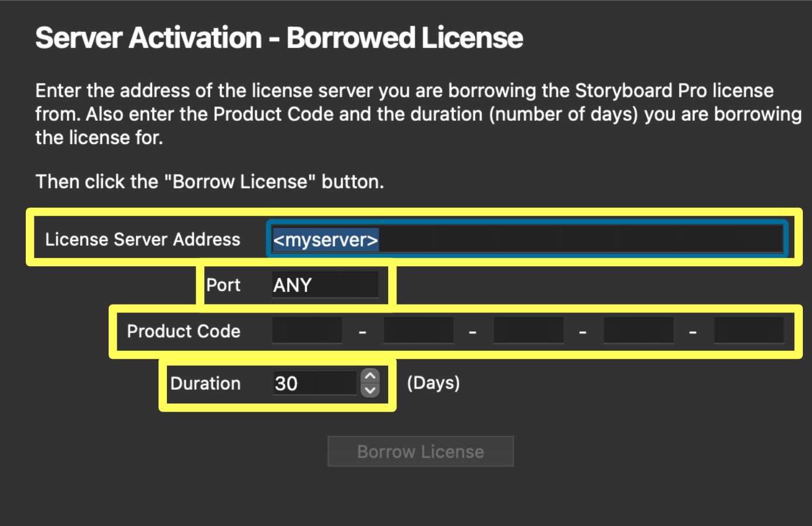This screenshot has width=812, height=526.
Task: Click the Port label
Action: click(223, 285)
